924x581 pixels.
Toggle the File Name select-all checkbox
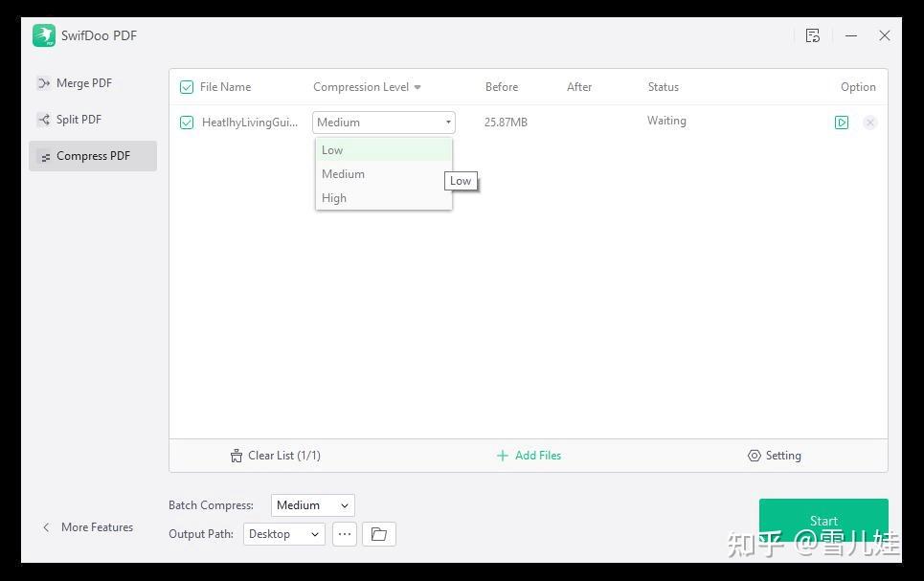pyautogui.click(x=186, y=87)
